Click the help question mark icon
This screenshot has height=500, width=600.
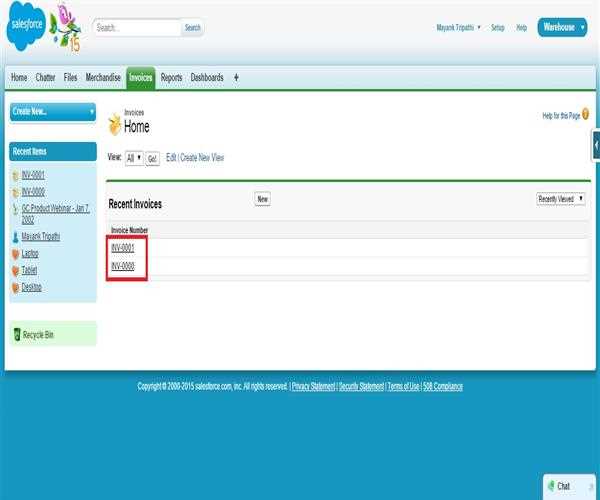click(x=585, y=116)
